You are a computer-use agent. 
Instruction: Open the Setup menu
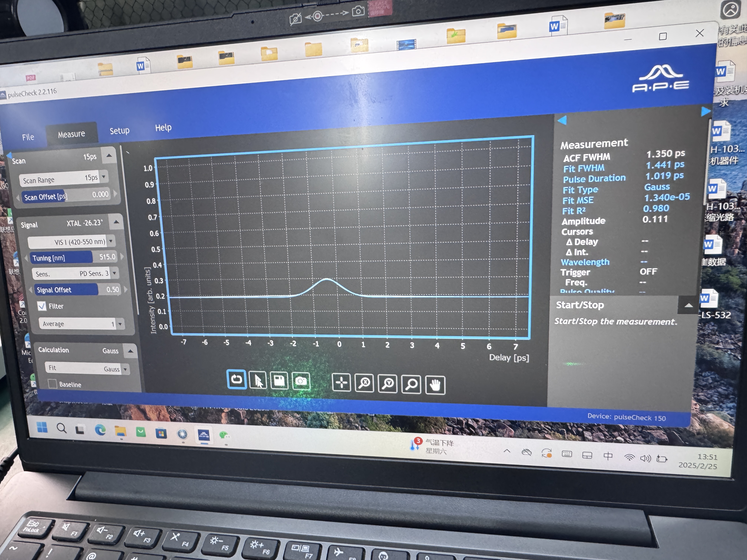point(119,131)
